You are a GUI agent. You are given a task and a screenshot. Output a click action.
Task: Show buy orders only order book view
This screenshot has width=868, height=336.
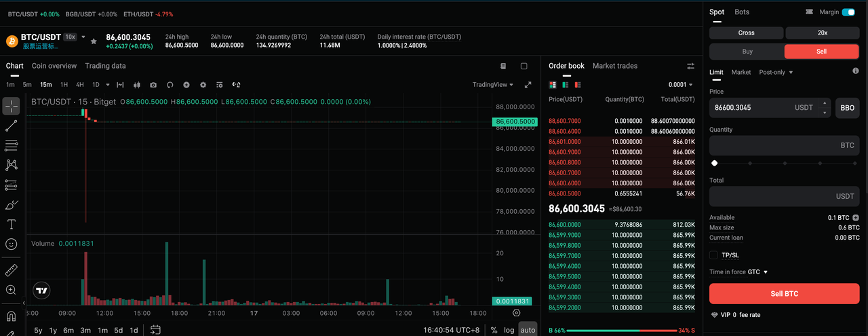(x=566, y=85)
